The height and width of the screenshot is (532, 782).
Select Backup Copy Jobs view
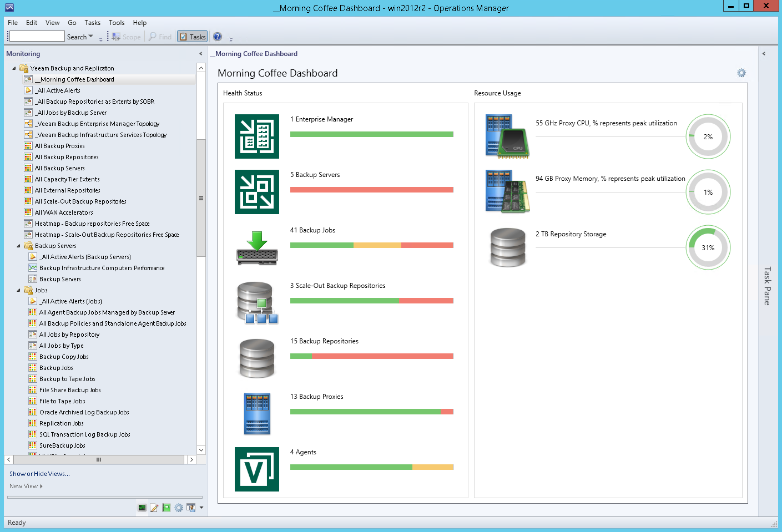pos(64,357)
